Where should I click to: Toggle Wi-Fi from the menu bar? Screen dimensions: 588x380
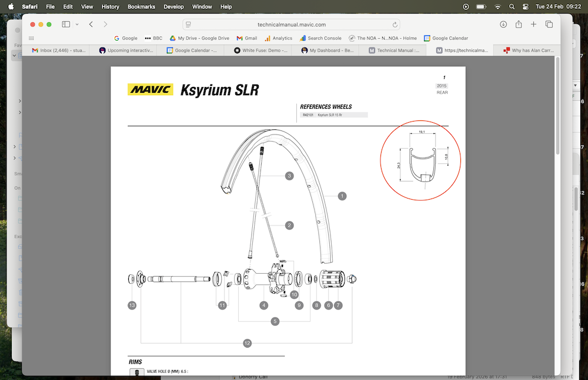coord(497,6)
